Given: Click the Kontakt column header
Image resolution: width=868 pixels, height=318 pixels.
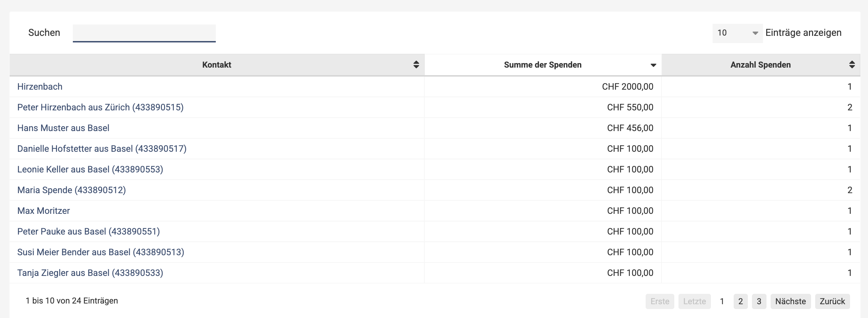Looking at the screenshot, I should point(216,65).
